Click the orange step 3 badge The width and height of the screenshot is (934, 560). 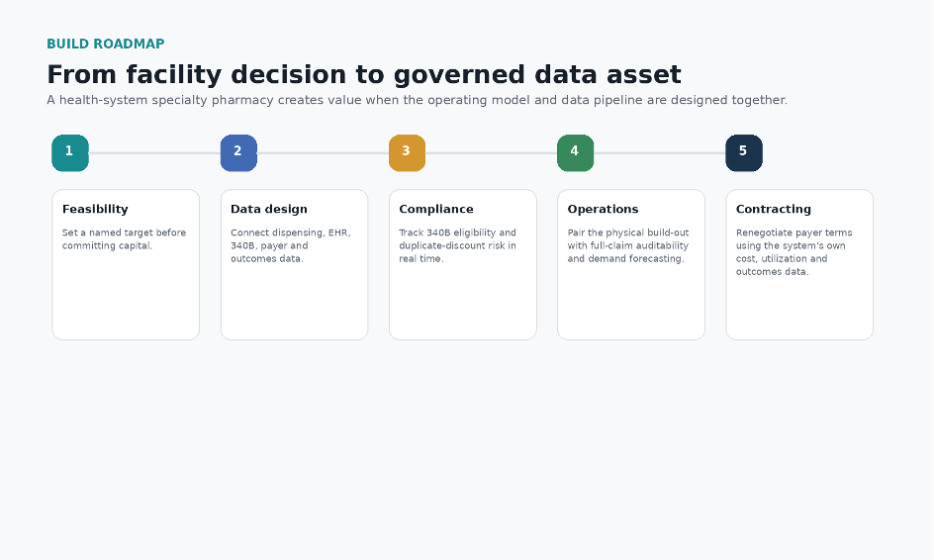tap(408, 153)
